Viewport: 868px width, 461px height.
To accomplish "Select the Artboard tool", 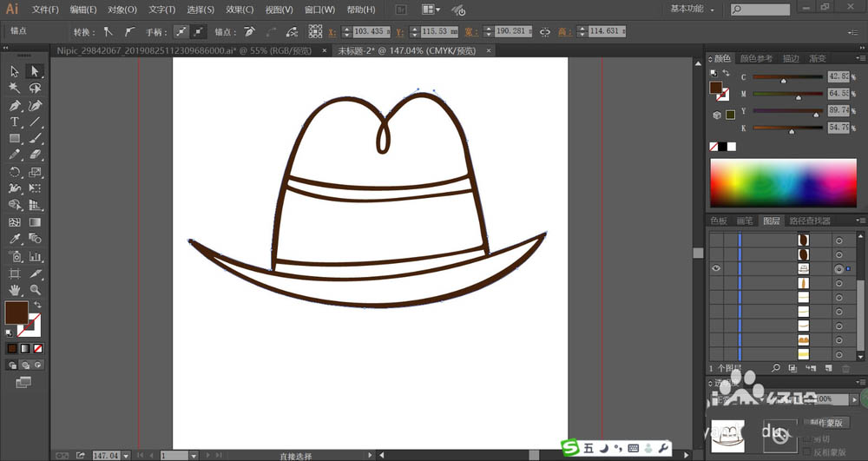I will (15, 273).
